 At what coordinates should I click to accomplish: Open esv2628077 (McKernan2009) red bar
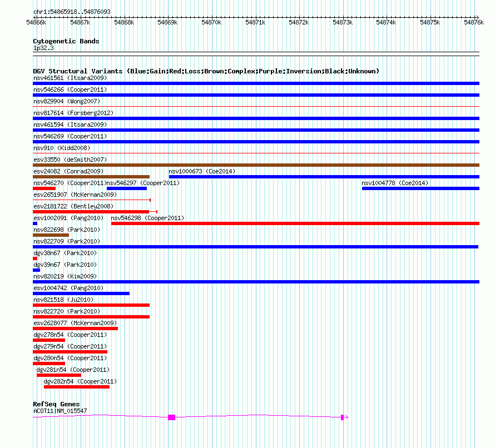pos(75,328)
